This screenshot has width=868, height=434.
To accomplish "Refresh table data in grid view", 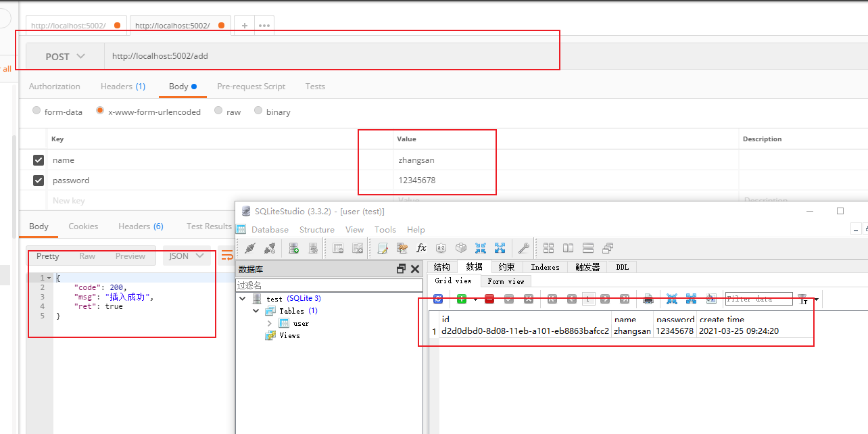I will coord(438,299).
